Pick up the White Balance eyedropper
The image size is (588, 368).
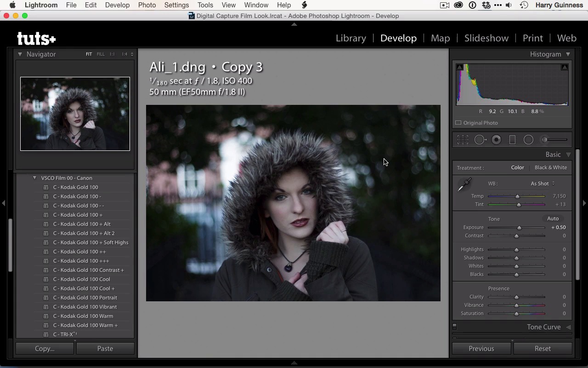click(464, 185)
